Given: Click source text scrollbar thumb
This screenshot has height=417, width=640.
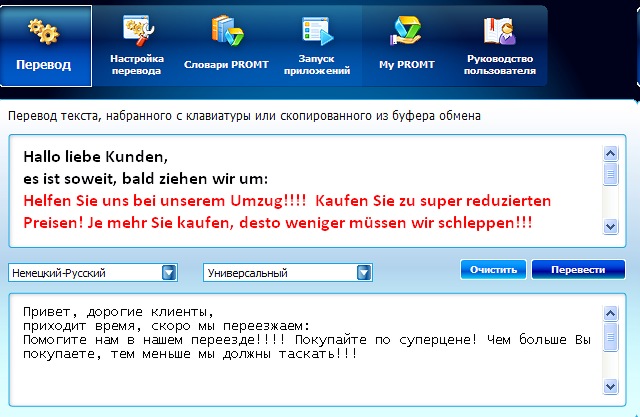Looking at the screenshot, I should [610, 174].
